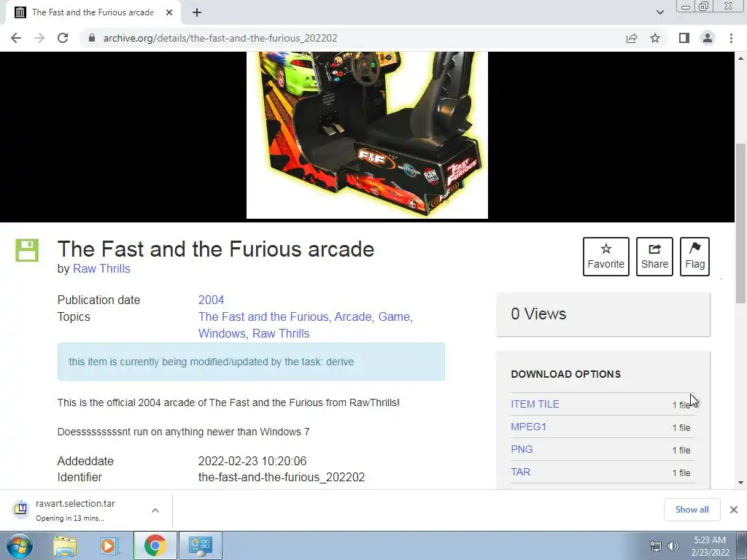Click the Favorite button
747x560 pixels.
[606, 257]
